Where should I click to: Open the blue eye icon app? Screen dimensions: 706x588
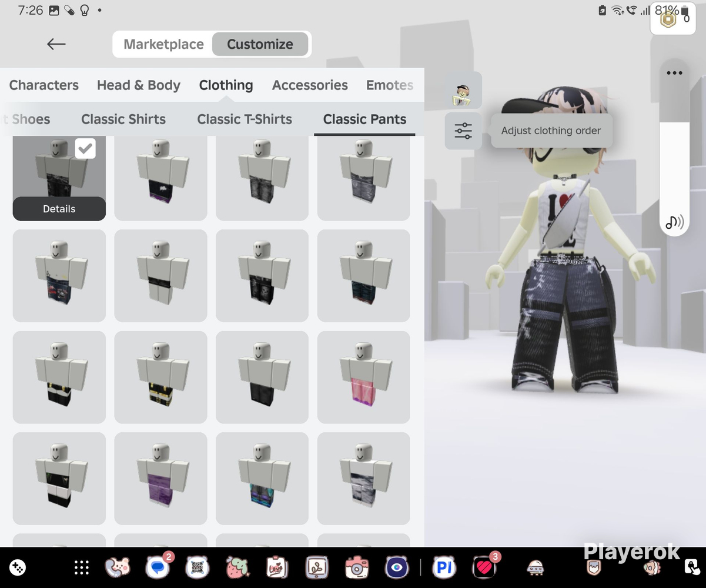[x=397, y=567]
